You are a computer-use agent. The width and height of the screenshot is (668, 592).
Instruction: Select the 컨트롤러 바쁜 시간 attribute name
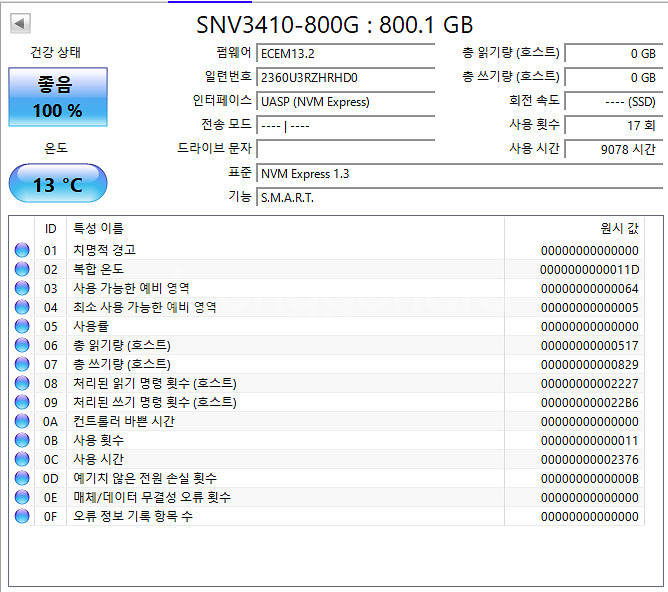[124, 421]
